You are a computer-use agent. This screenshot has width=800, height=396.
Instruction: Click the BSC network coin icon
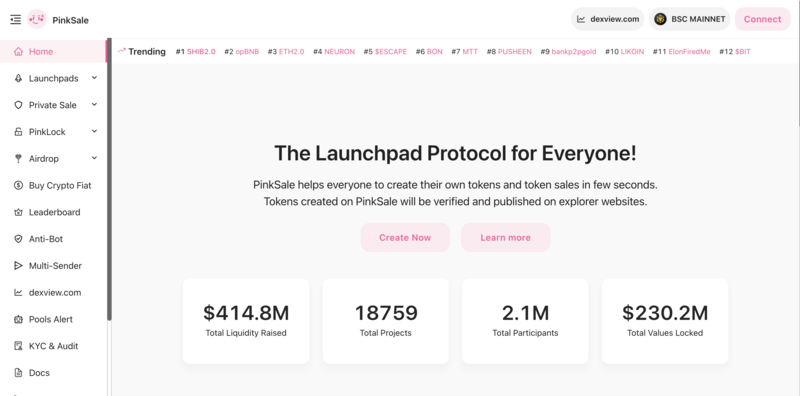[660, 19]
